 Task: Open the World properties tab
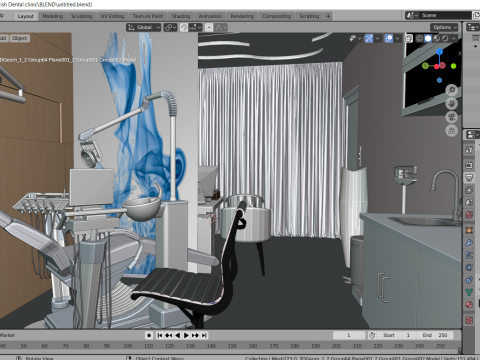[x=469, y=215]
